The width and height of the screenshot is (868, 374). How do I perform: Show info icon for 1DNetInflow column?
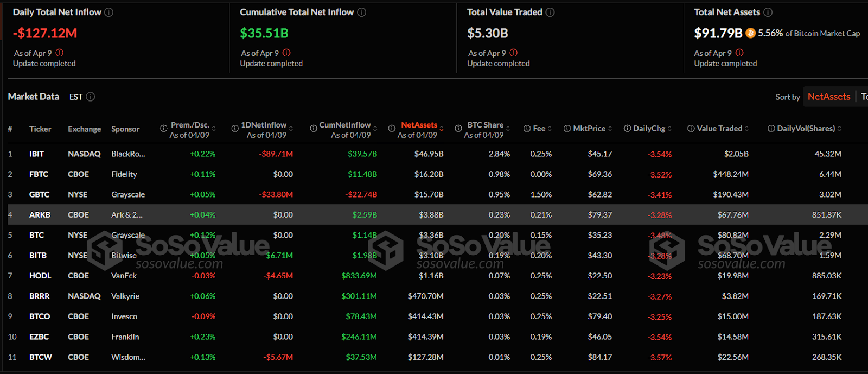coord(235,129)
